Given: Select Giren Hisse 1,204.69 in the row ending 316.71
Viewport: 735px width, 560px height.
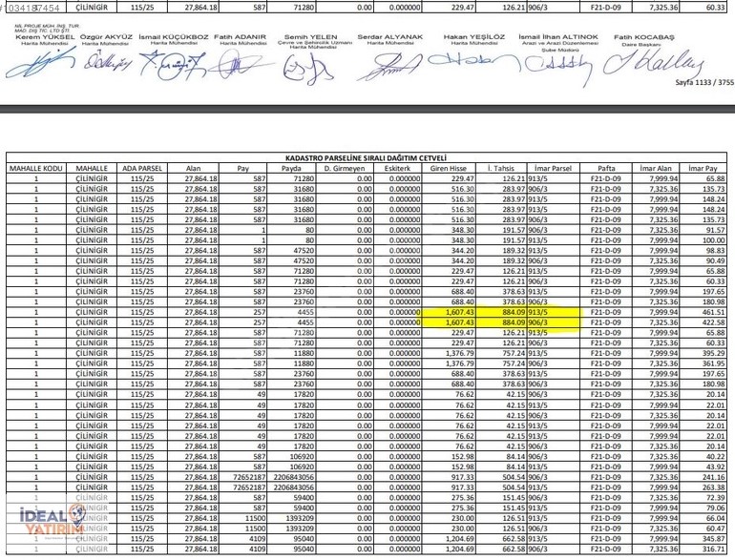Looking at the screenshot, I should pos(459,550).
